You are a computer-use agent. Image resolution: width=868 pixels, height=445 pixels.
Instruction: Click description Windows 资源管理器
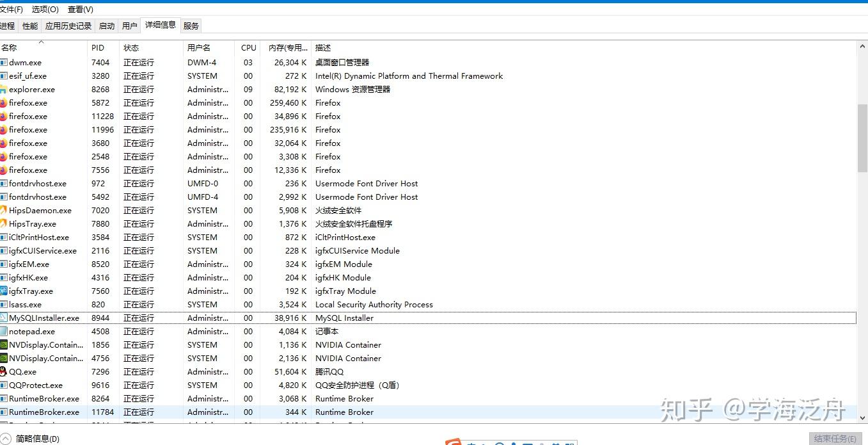[x=353, y=89]
